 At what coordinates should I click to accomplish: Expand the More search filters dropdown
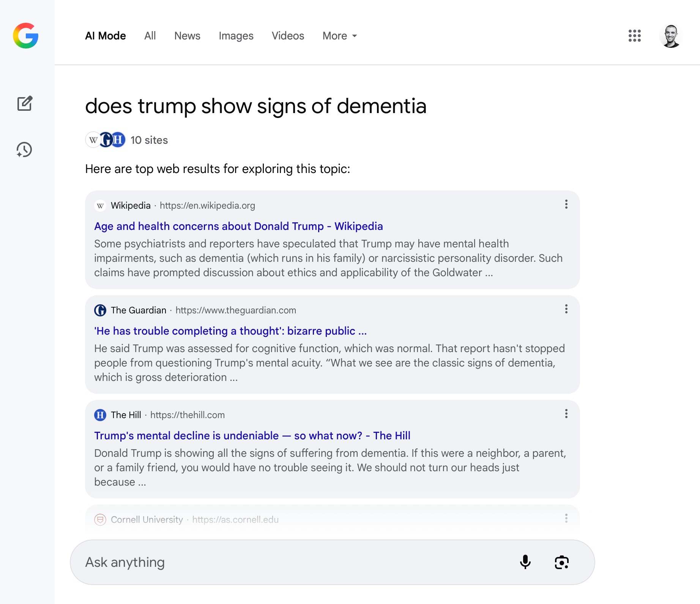pyautogui.click(x=340, y=36)
